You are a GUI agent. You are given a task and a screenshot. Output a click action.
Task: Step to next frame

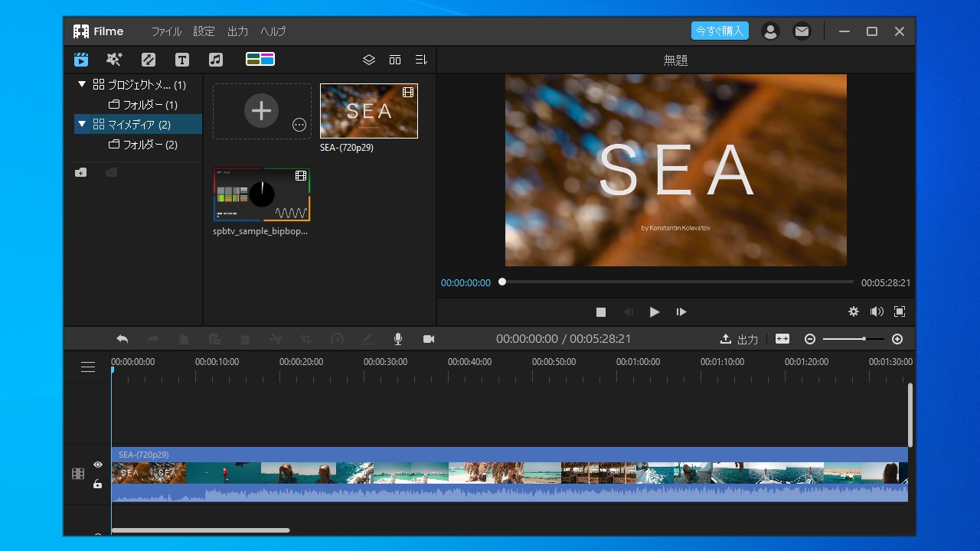(681, 311)
